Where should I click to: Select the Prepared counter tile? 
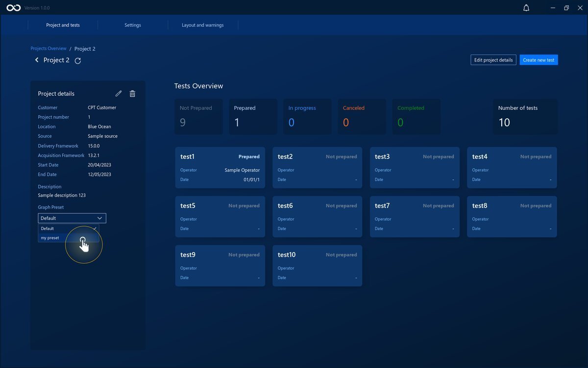253,117
